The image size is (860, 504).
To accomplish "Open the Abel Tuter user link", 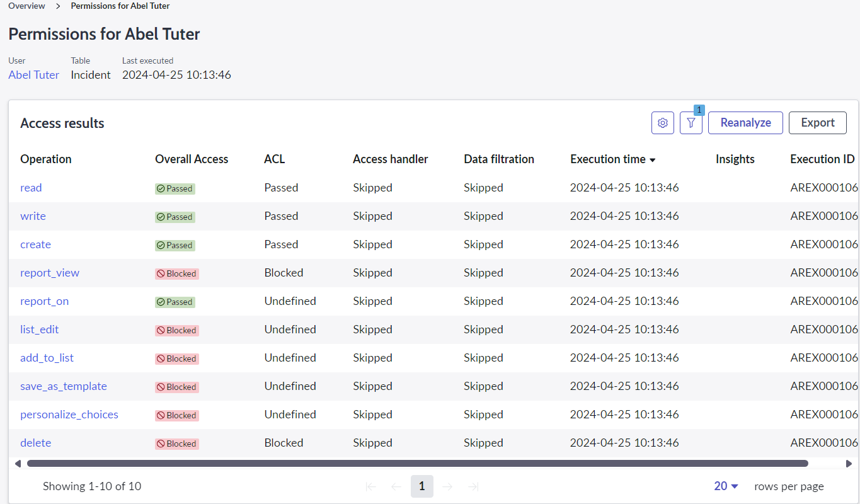I will click(33, 75).
